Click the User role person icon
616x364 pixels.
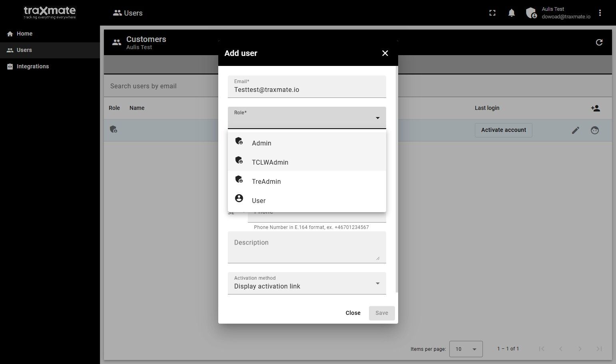239,198
